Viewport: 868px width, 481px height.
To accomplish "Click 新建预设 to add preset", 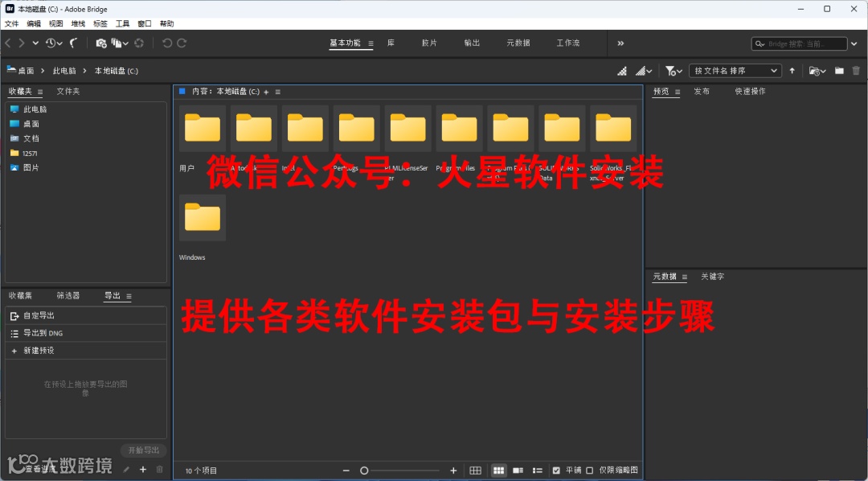I will pyautogui.click(x=86, y=351).
